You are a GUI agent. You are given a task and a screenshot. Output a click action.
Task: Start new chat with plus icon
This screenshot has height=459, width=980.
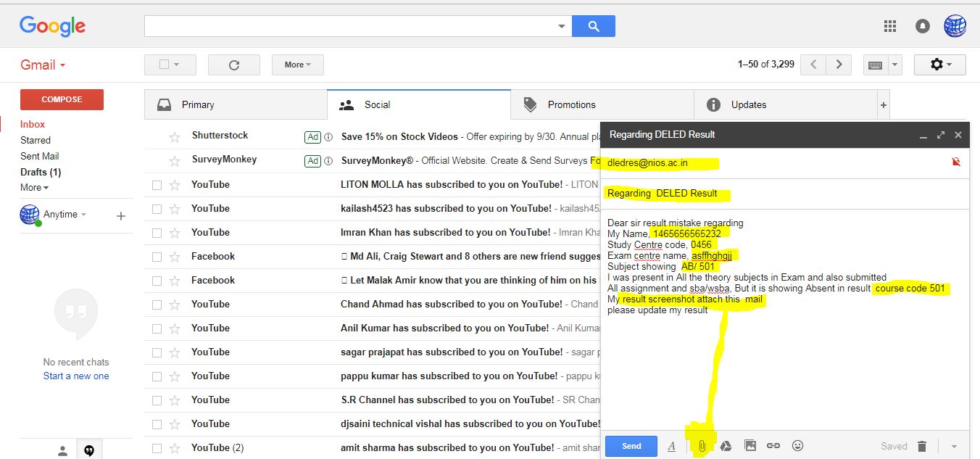pos(121,215)
